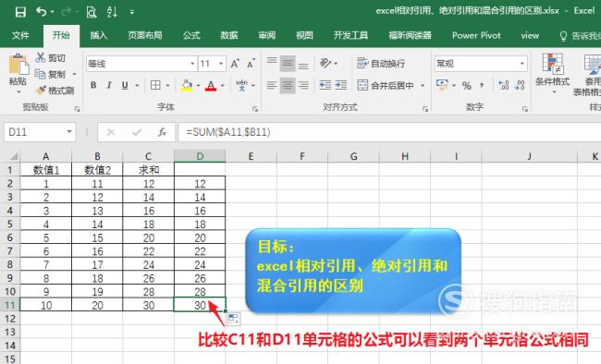Open the number format dropdown (常规)

[522, 64]
